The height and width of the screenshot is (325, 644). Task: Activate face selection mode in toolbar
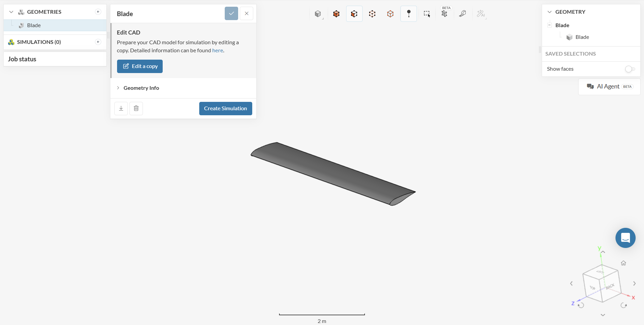[x=354, y=14]
